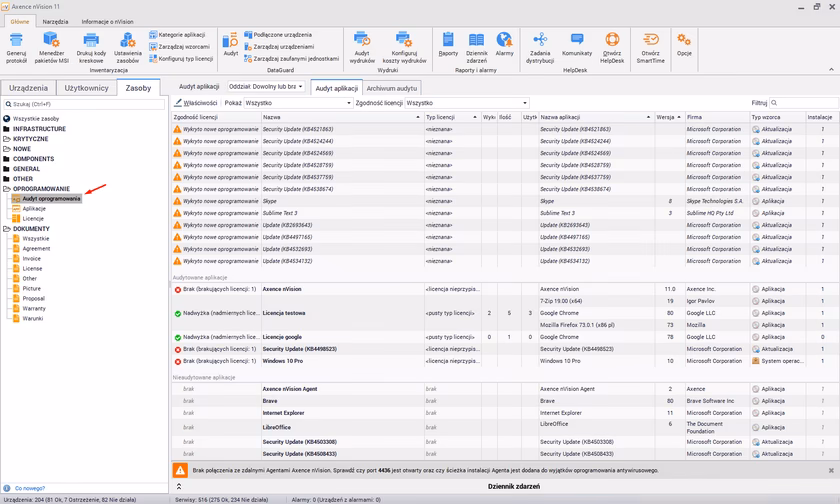Click the Opcje gear icon

coord(684,41)
